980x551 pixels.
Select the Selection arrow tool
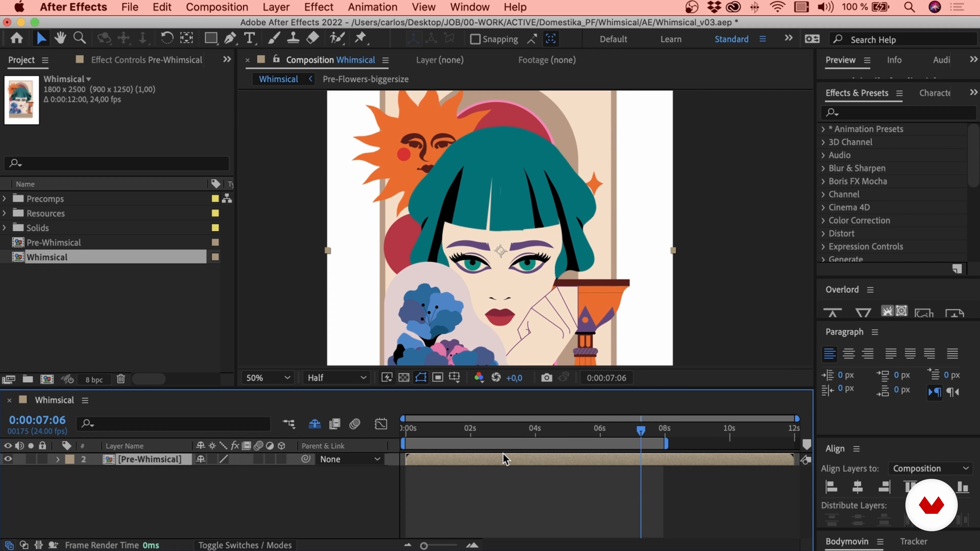(41, 39)
